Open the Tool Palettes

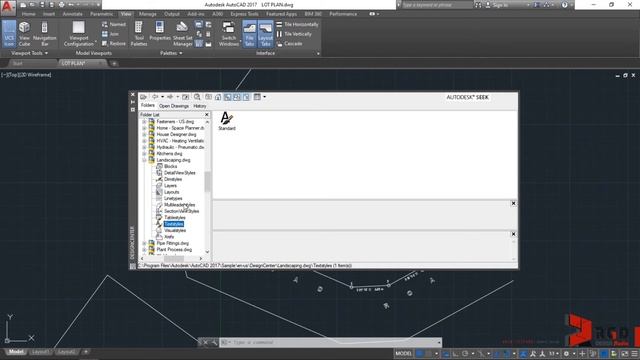pyautogui.click(x=139, y=34)
